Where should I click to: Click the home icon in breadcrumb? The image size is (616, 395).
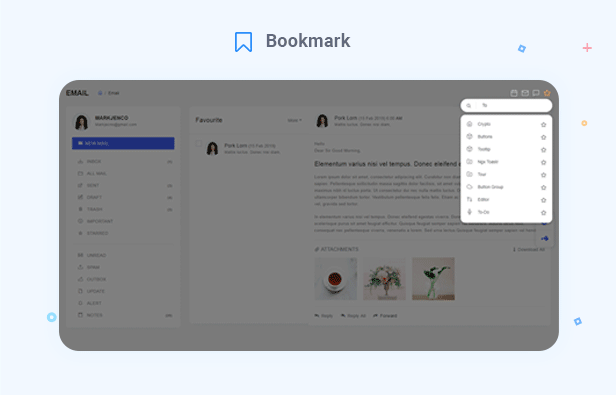[x=100, y=93]
